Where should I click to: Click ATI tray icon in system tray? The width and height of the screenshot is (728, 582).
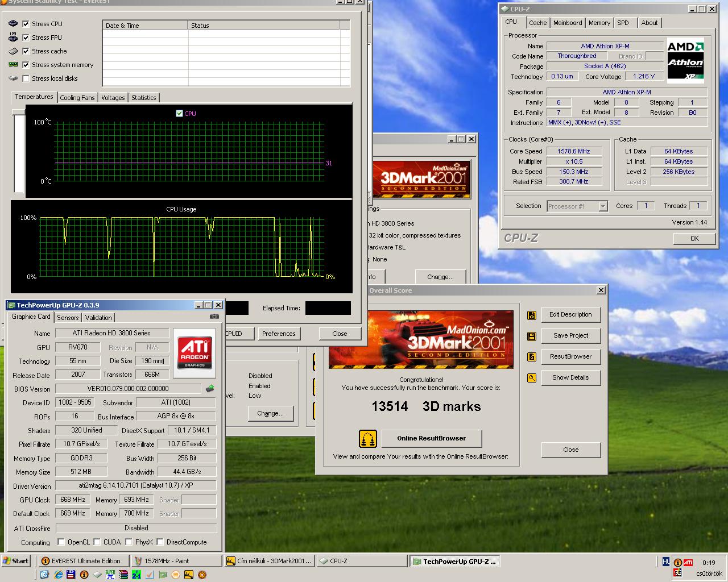pyautogui.click(x=688, y=562)
